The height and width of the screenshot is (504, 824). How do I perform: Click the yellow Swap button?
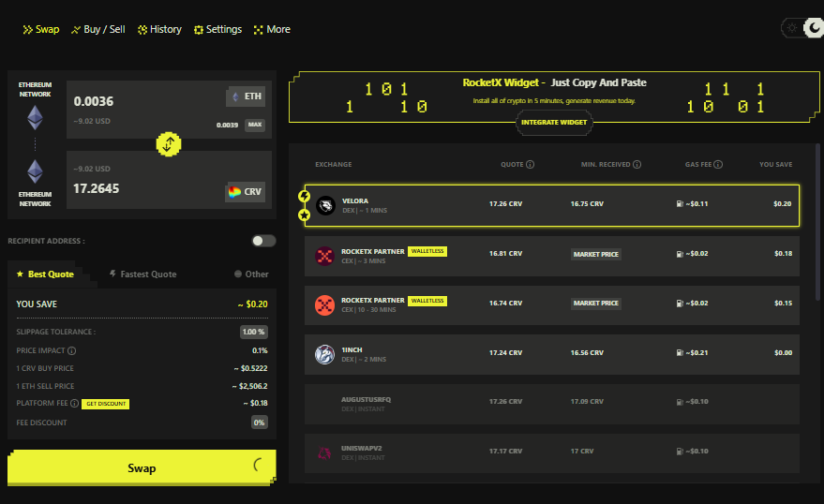pos(142,467)
